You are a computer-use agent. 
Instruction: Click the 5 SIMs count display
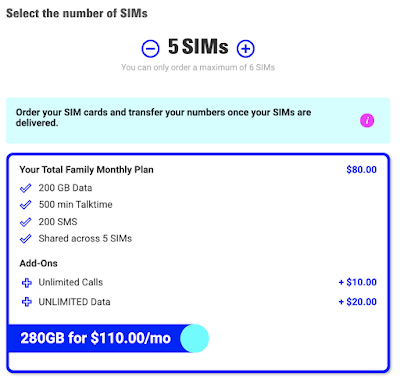click(x=198, y=47)
